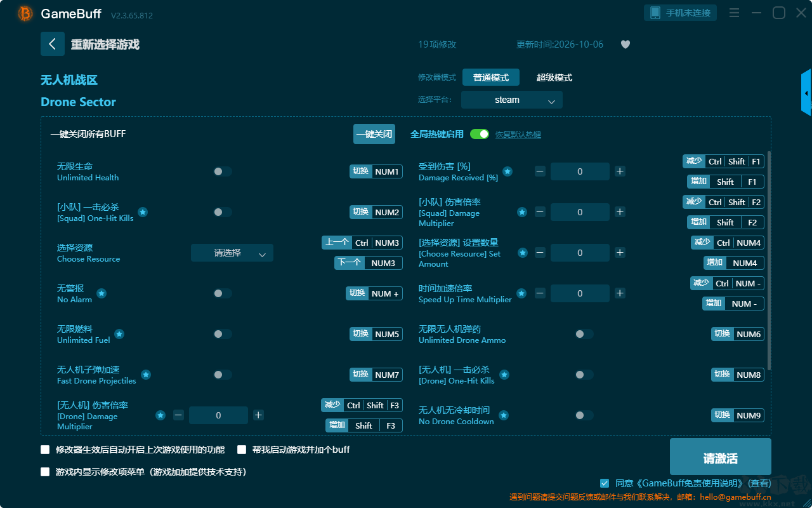Check show in-game modifier menu checkbox

pos(45,472)
